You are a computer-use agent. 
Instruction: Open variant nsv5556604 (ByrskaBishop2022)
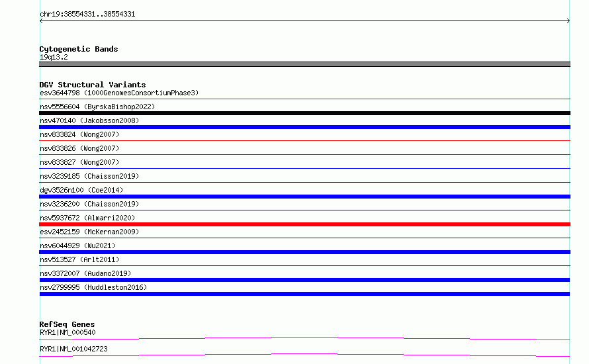[97, 107]
